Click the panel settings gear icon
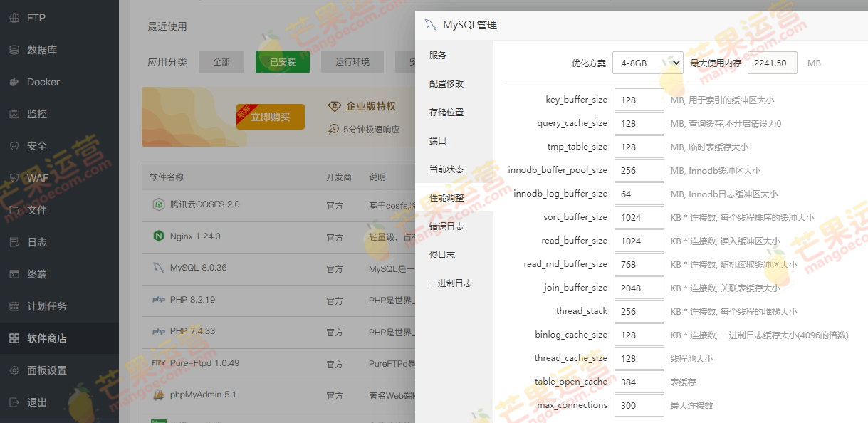This screenshot has height=423, width=868. pyautogui.click(x=14, y=370)
